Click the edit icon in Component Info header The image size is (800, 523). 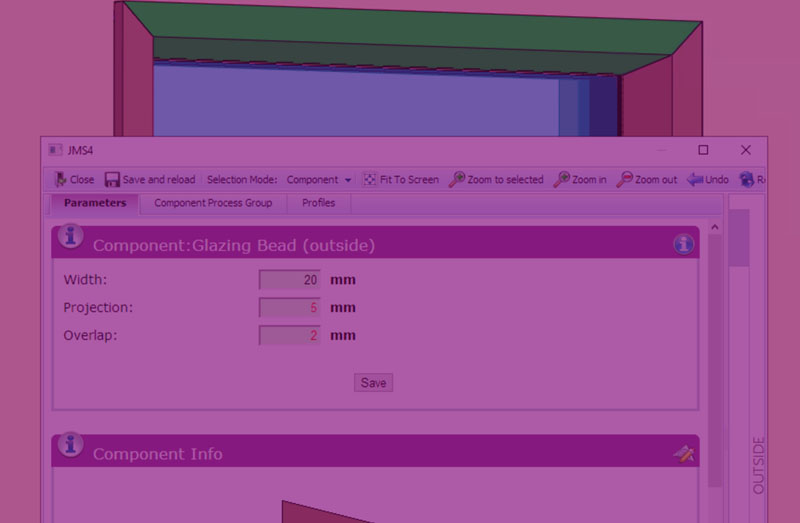[x=683, y=454]
